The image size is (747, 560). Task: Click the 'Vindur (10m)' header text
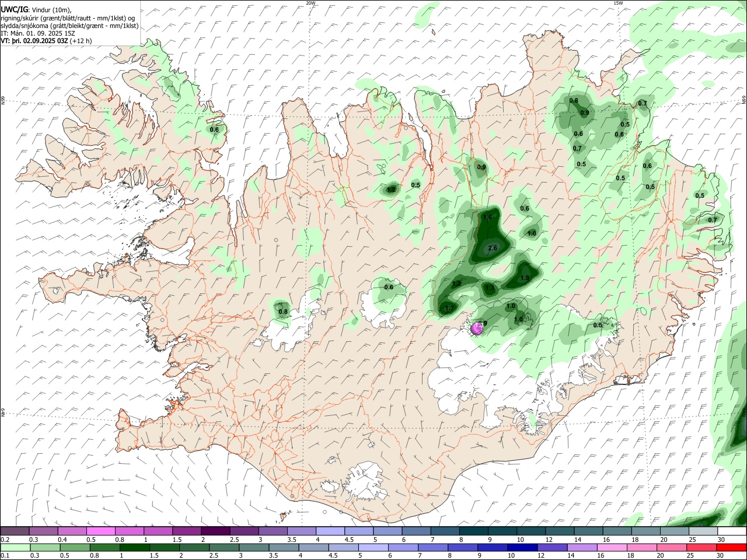click(51, 10)
